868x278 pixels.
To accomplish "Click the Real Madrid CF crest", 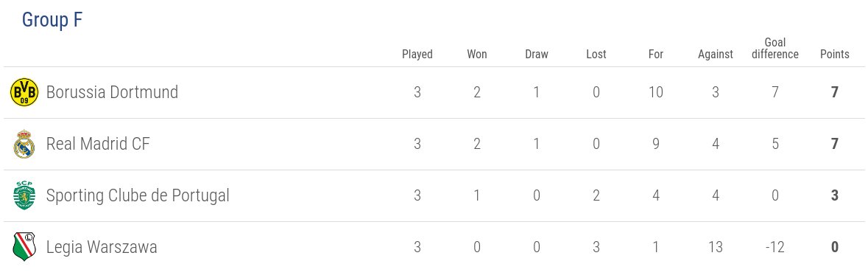I will 24,145.
